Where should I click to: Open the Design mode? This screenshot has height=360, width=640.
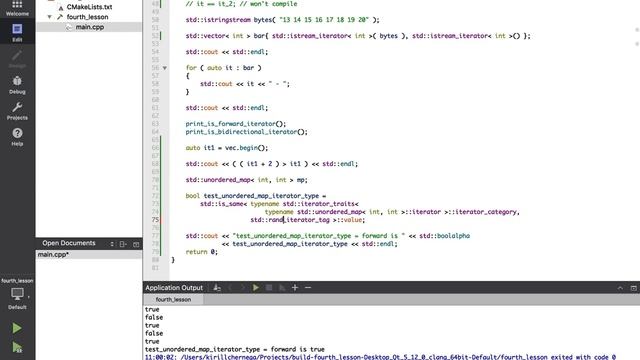[x=17, y=59]
